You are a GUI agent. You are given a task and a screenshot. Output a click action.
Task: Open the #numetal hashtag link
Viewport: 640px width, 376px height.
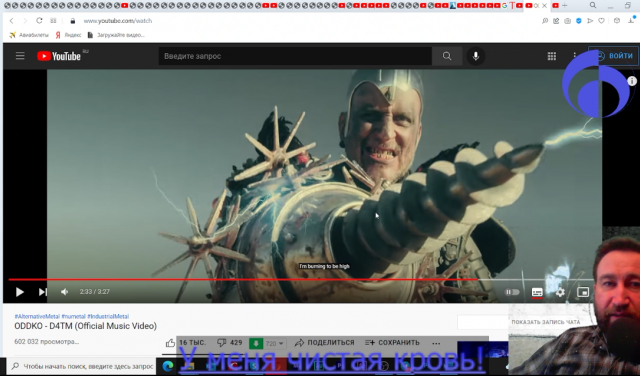(73, 316)
